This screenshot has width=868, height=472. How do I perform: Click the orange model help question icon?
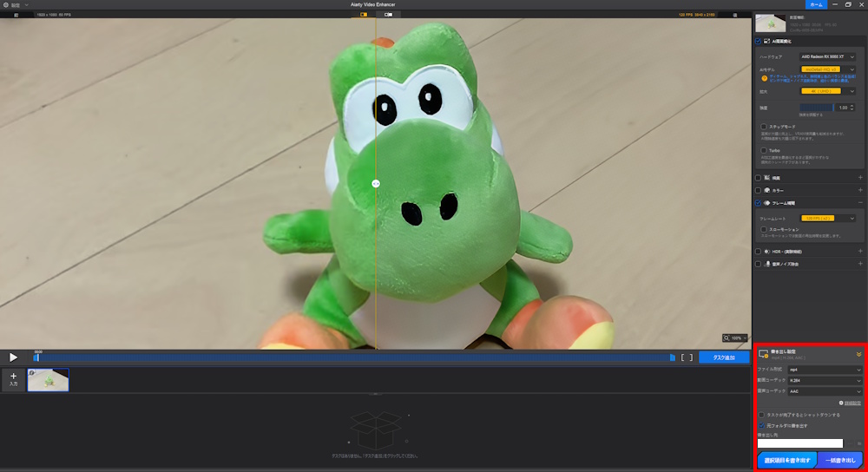pos(765,79)
